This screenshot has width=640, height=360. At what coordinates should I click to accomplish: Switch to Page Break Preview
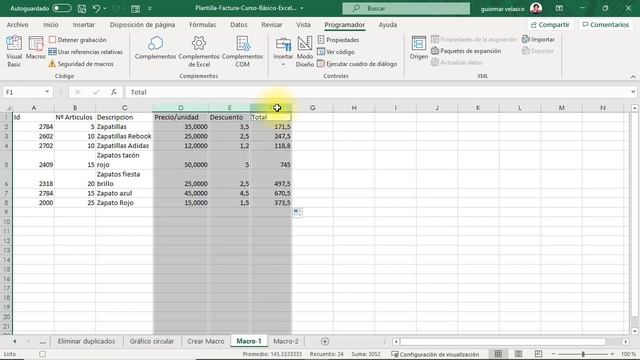(538, 354)
